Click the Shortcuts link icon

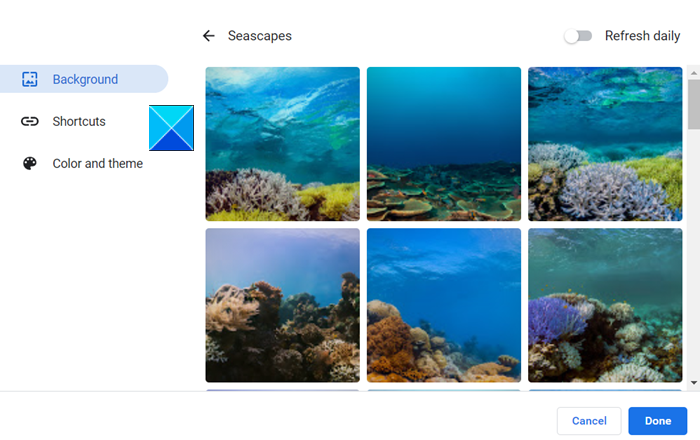29,121
